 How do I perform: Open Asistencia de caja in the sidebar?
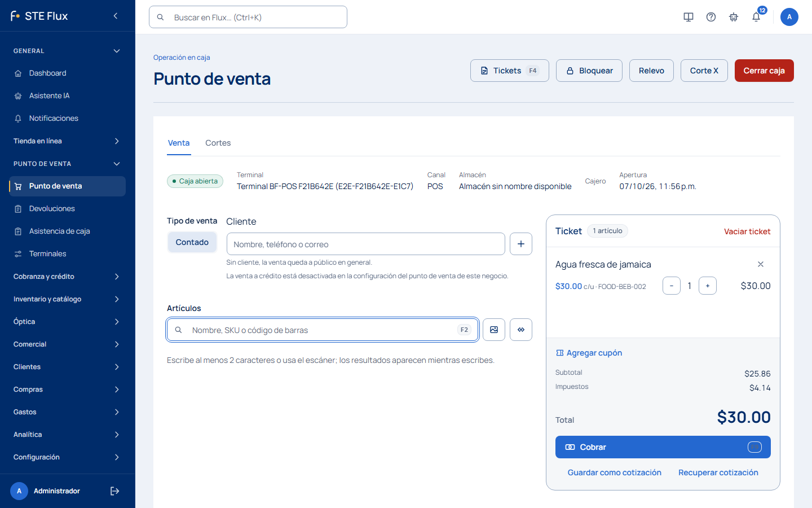tap(67, 231)
